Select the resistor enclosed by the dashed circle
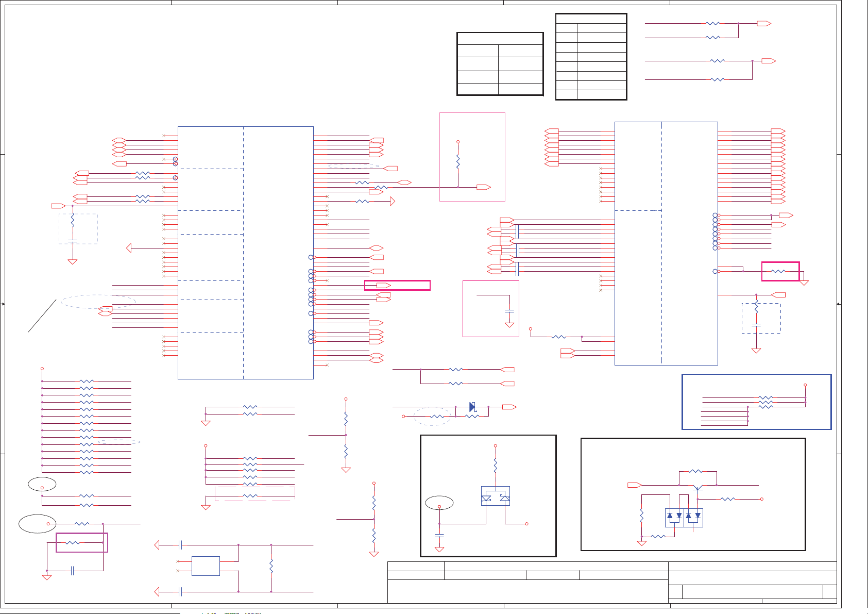868x614 pixels. tap(437, 416)
